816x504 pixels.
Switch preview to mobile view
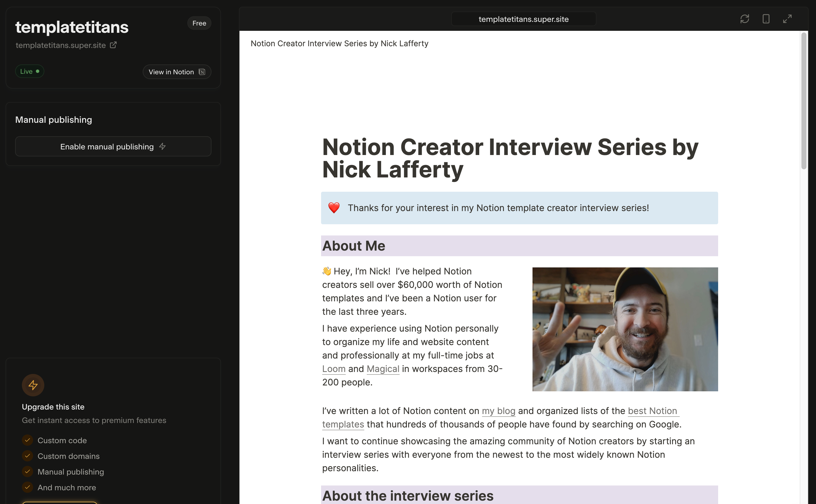point(766,19)
